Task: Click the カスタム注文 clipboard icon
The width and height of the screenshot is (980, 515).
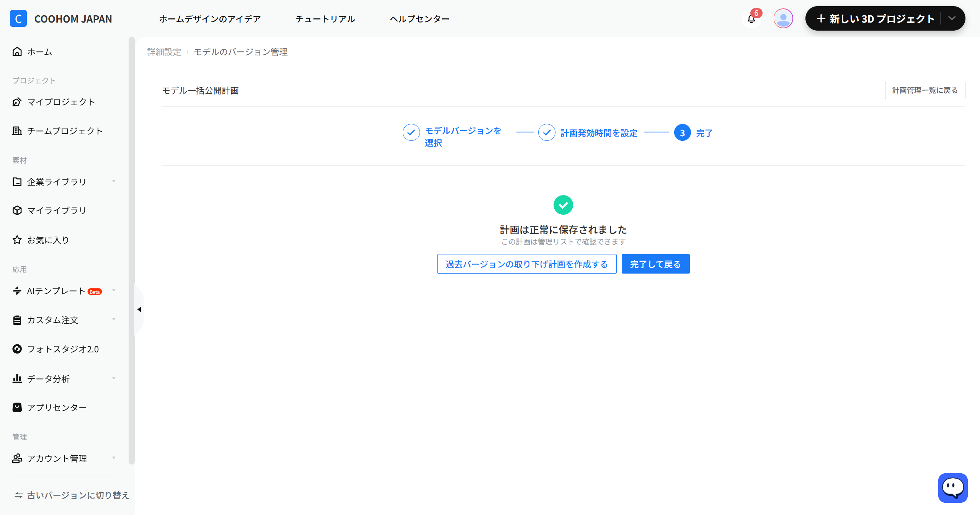Action: pyautogui.click(x=17, y=320)
